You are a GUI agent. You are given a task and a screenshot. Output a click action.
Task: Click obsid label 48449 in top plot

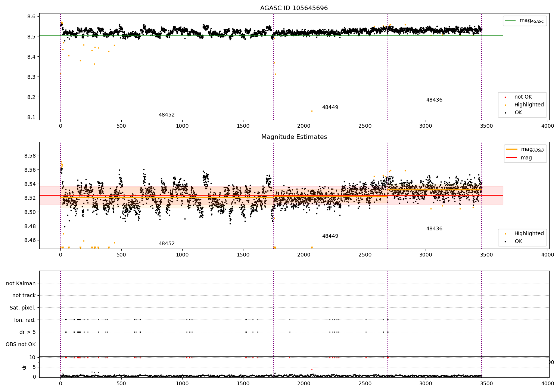[330, 108]
